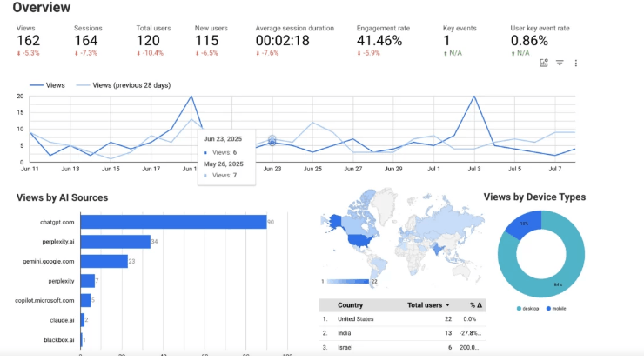Image resolution: width=644 pixels, height=361 pixels.
Task: Select the chatgpt.com bar
Action: click(173, 222)
